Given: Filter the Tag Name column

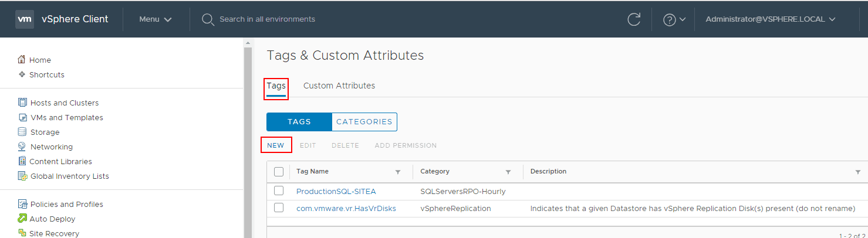Looking at the screenshot, I should 398,172.
